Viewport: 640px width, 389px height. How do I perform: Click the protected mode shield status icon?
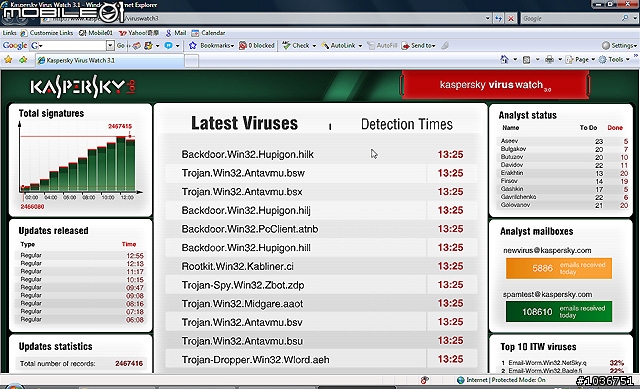[424, 380]
